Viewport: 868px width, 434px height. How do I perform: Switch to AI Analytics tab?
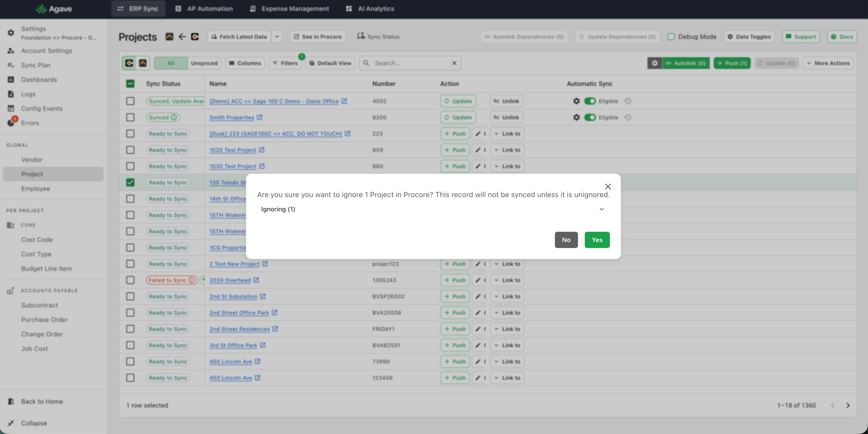pyautogui.click(x=370, y=9)
